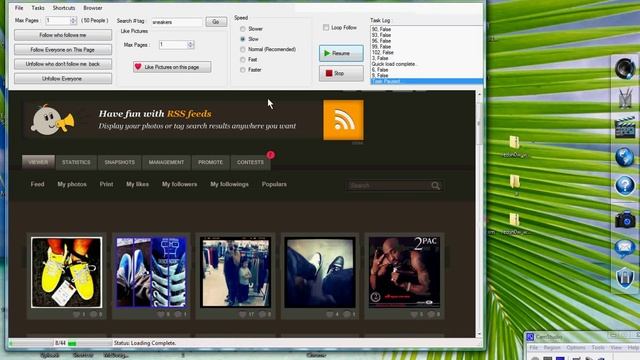Click heart icon under 2PAC photo
This screenshot has height=360, width=640.
tap(414, 314)
